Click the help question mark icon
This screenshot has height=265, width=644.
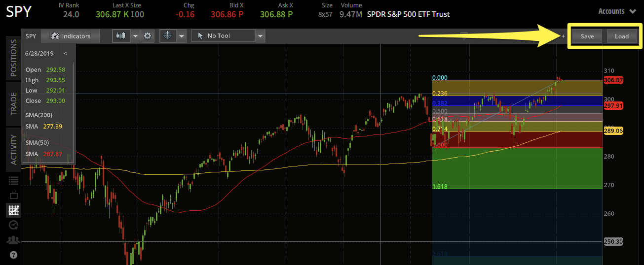(x=13, y=255)
